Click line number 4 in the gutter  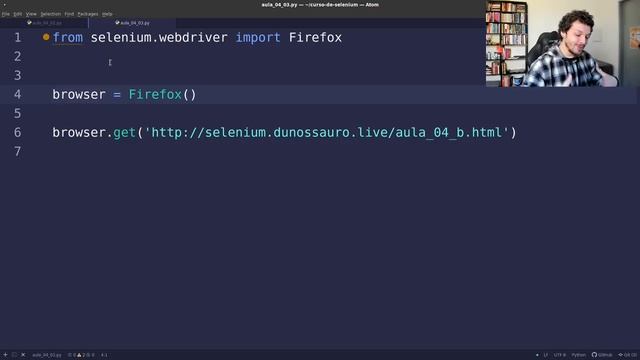point(17,95)
